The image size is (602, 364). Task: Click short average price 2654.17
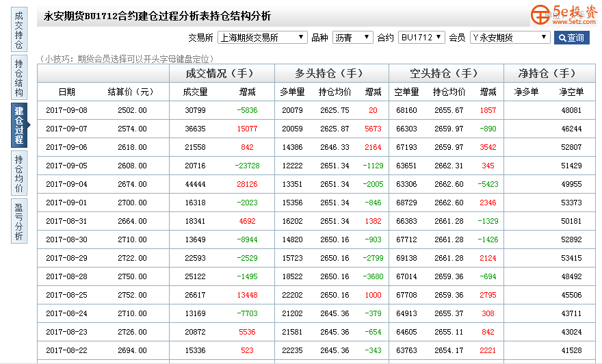449,350
